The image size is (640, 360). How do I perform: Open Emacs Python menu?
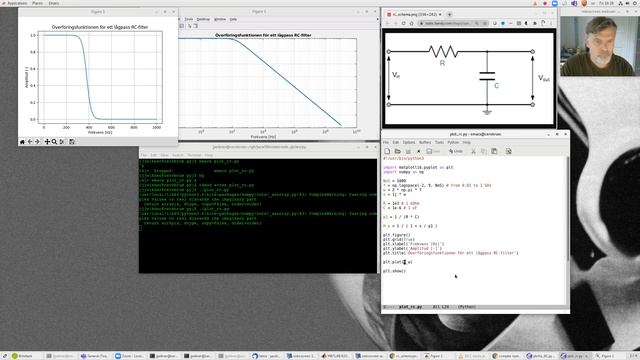[x=453, y=142]
